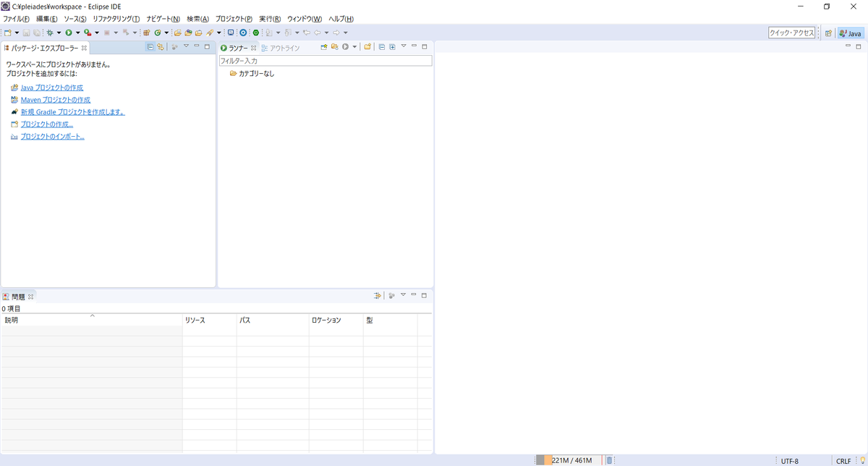Collapse All in Package Explorer

[x=150, y=47]
